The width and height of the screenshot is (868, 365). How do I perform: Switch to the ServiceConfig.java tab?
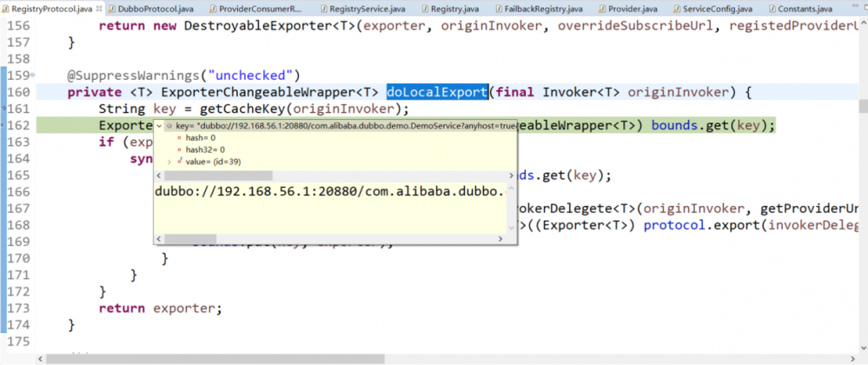coord(712,9)
